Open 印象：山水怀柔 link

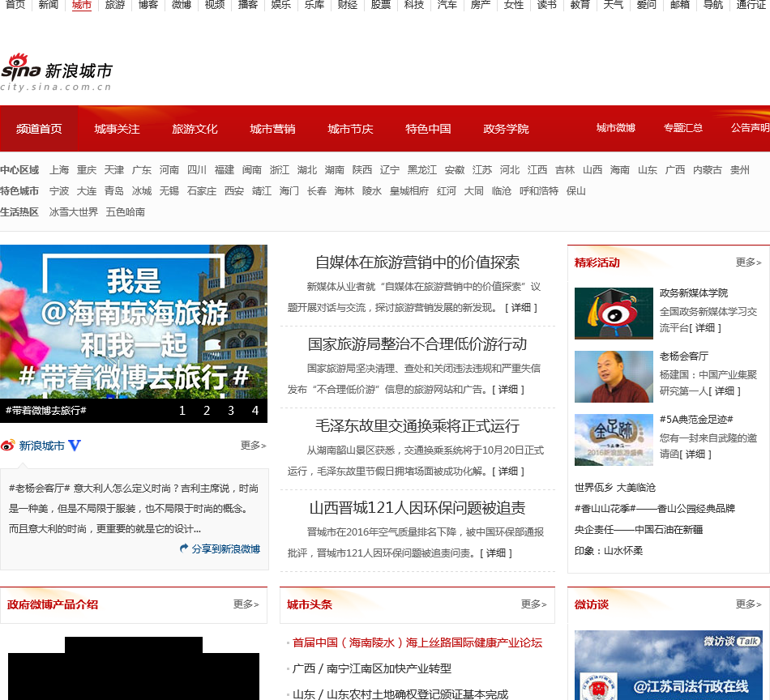click(x=609, y=551)
